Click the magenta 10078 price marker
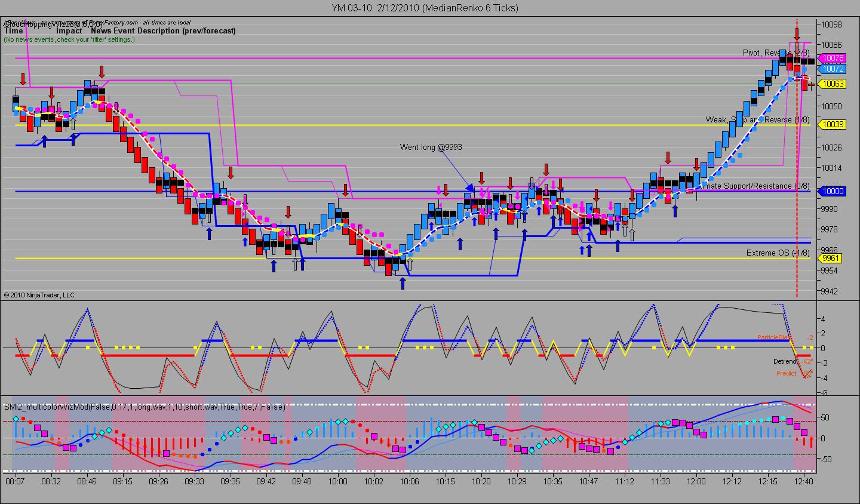Screen dimensions: 860x504 (x=833, y=58)
